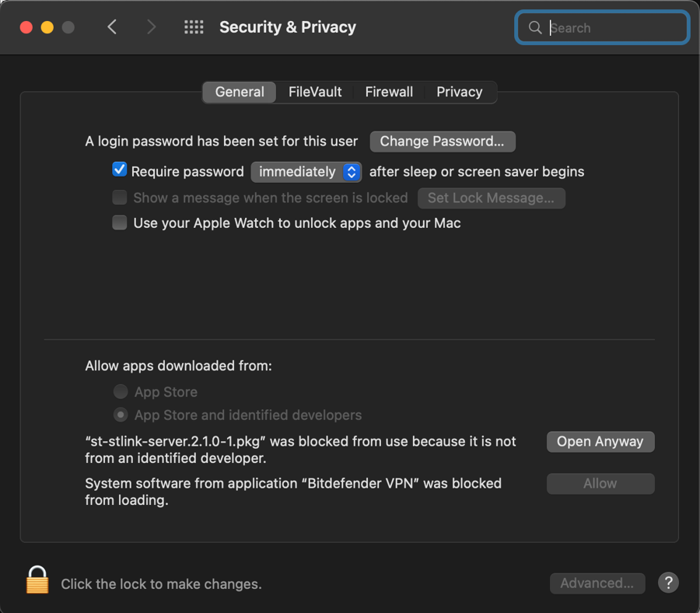700x613 pixels.
Task: Open the immediately delay dropdown
Action: 306,172
